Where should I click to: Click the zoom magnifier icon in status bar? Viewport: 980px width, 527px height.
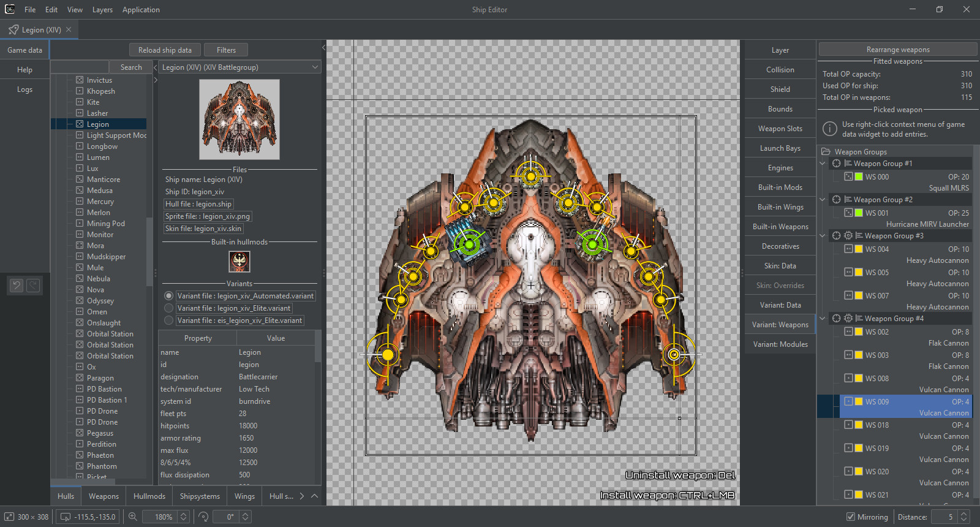[x=132, y=517]
